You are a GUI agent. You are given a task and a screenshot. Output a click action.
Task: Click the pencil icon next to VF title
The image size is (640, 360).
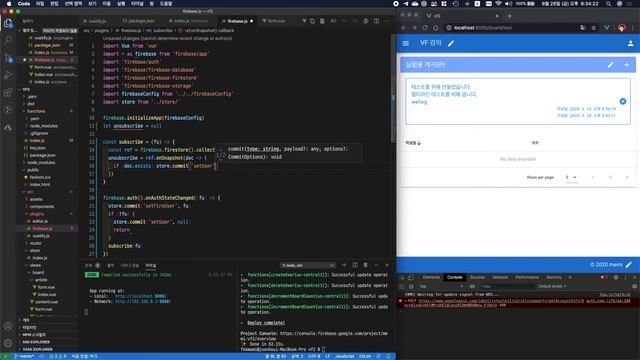click(451, 43)
